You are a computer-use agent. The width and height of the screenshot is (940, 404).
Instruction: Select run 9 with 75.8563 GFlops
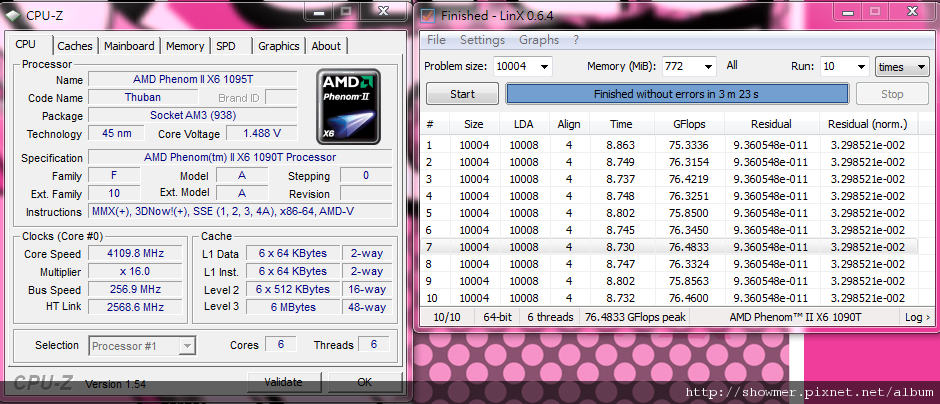pyautogui.click(x=670, y=281)
